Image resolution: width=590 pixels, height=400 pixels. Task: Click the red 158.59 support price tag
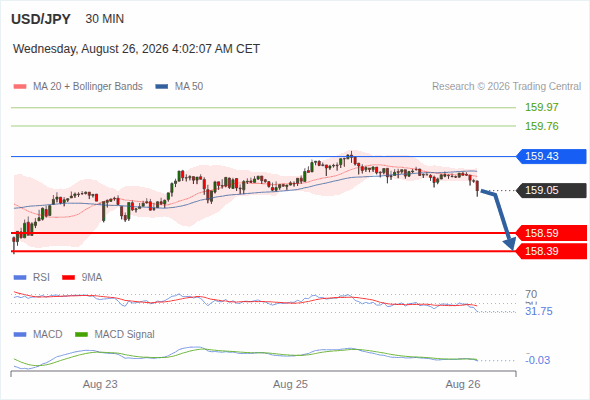[x=551, y=233]
